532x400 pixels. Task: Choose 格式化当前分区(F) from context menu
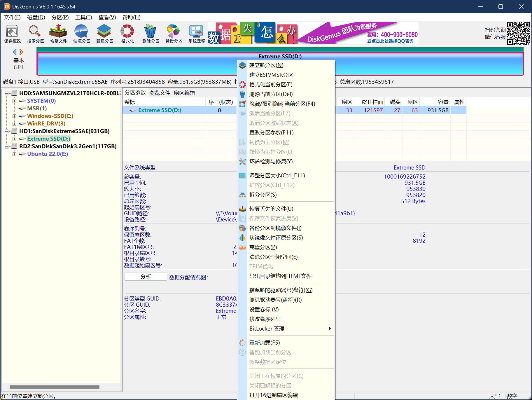[x=286, y=84]
